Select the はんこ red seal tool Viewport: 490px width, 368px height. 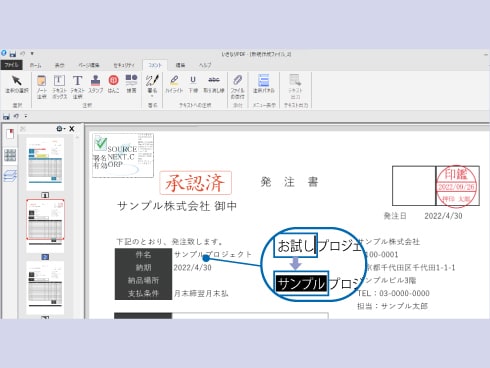click(x=113, y=84)
